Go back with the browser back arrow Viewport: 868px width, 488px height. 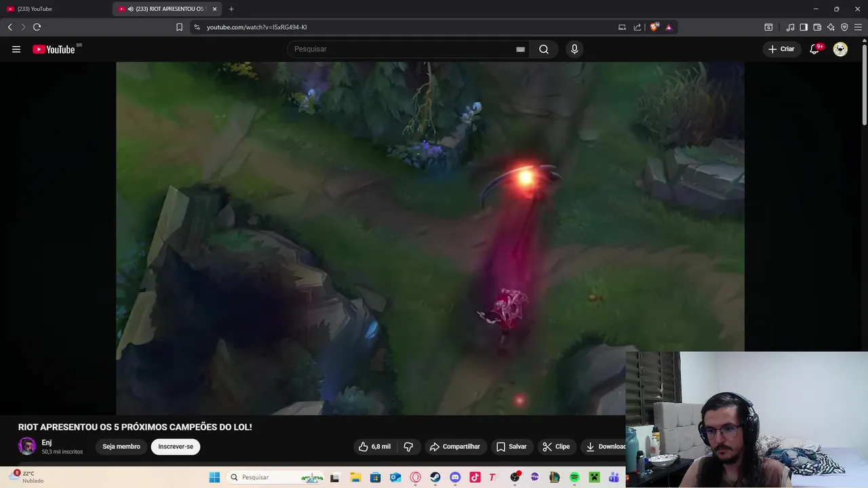coord(10,27)
